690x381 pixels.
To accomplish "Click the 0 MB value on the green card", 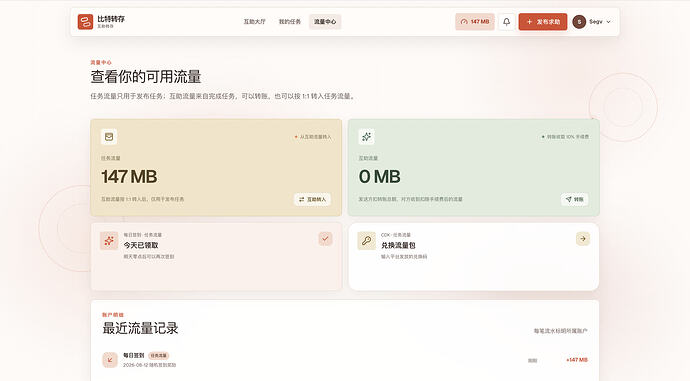I will click(x=379, y=177).
